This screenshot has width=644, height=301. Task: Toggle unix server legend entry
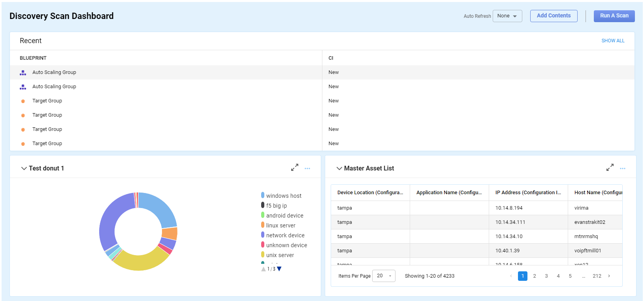pyautogui.click(x=280, y=255)
